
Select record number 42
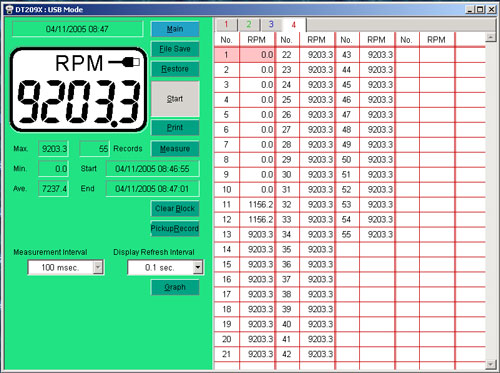point(287,354)
